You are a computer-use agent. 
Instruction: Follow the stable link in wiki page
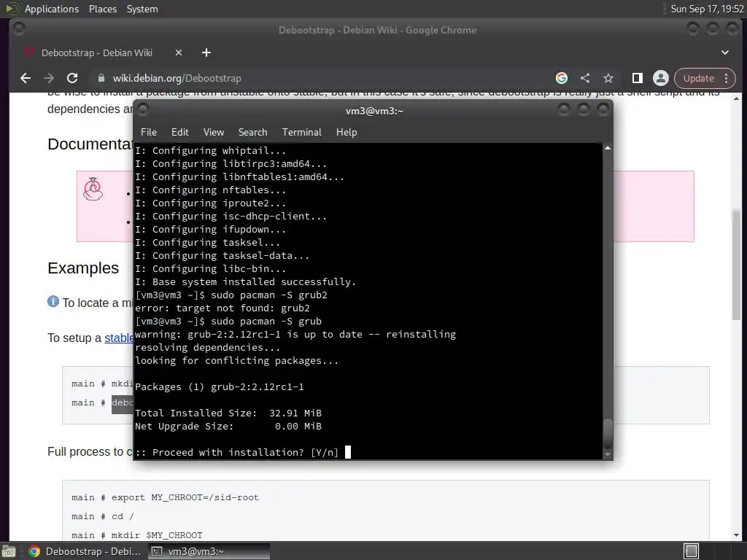coord(119,338)
